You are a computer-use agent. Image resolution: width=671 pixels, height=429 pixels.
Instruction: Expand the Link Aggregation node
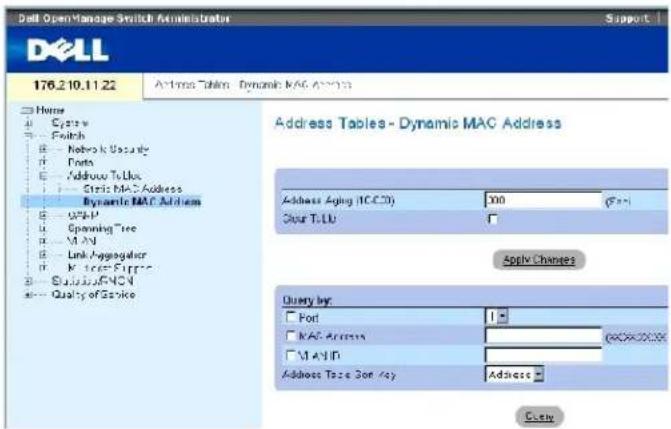[42, 255]
